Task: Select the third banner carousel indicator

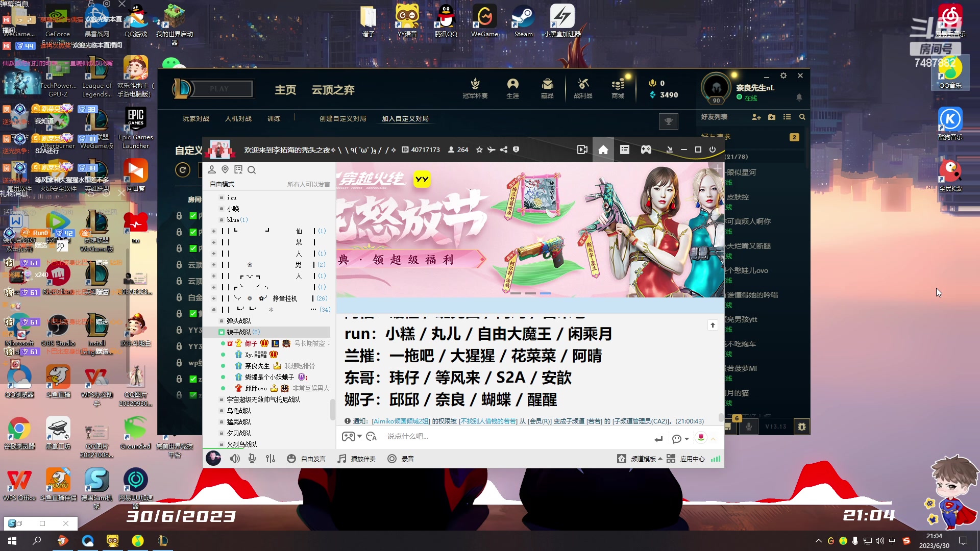Action: pos(545,293)
